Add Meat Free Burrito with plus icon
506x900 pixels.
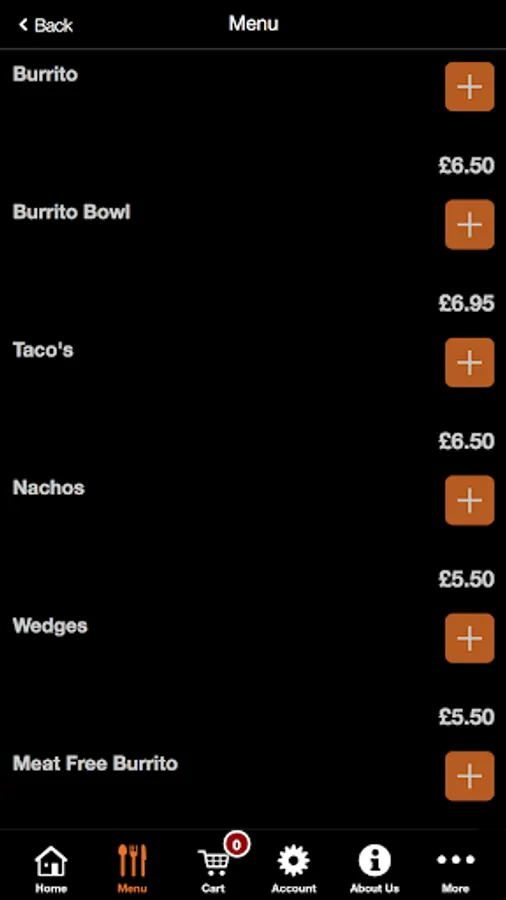click(x=469, y=775)
